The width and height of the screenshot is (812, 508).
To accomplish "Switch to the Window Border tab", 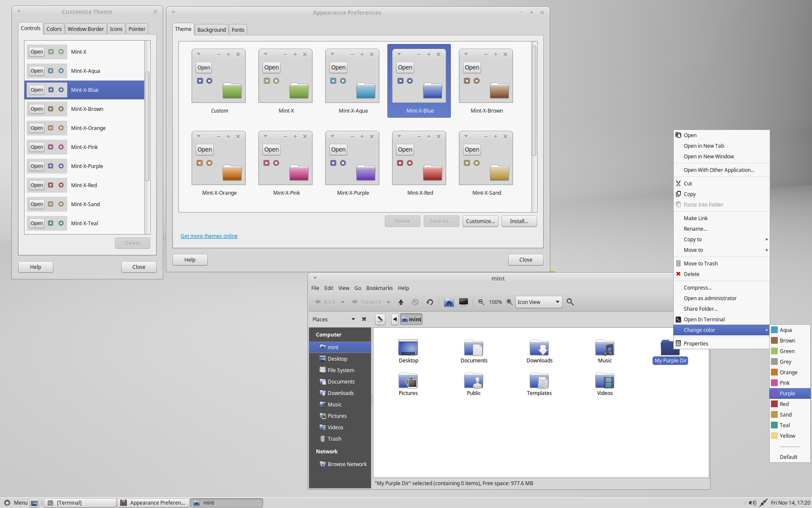I will pos(85,29).
